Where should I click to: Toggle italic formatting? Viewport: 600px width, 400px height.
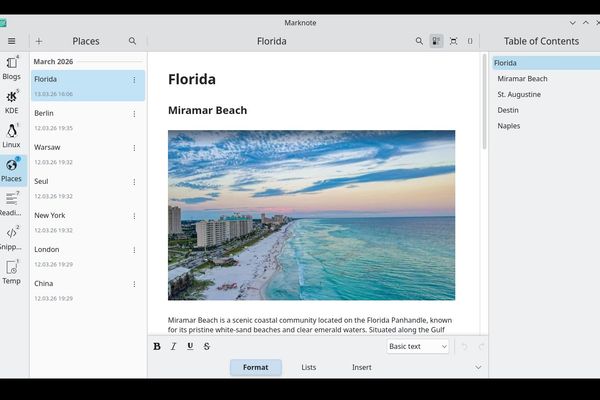point(173,346)
